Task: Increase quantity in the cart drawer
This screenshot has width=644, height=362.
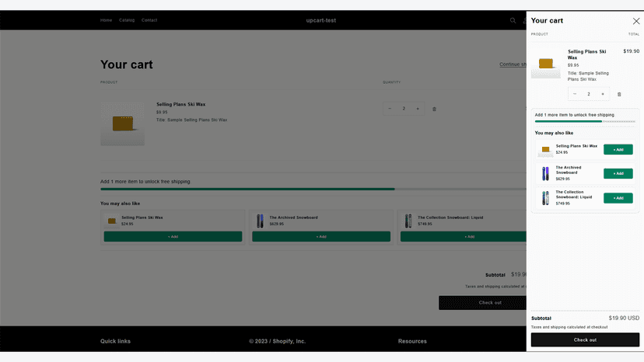Action: click(603, 94)
